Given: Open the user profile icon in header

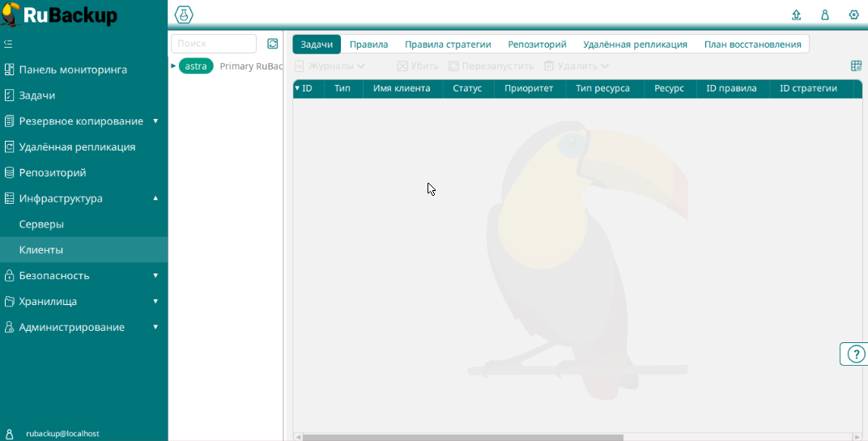Looking at the screenshot, I should point(825,15).
